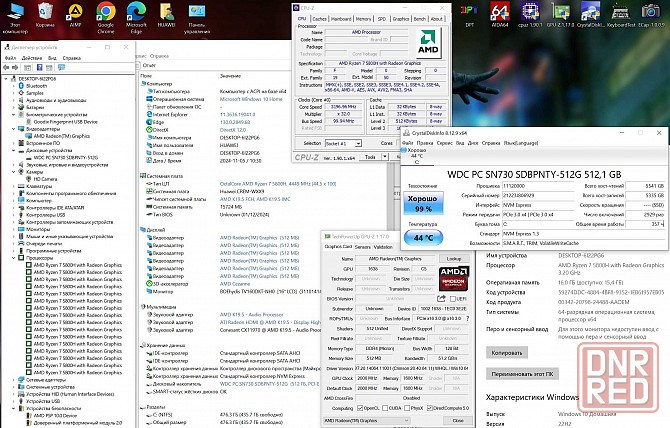Launch the AIMP desktop shortcut
Screen dimensions: 670x428
[x=76, y=15]
